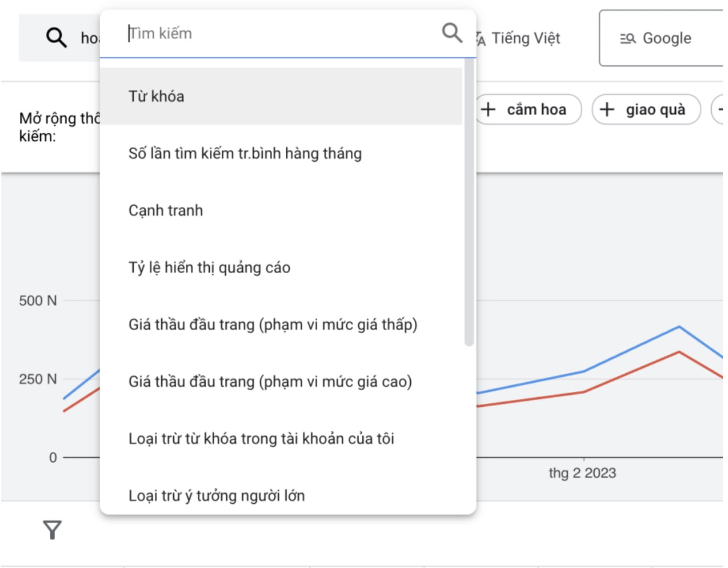This screenshot has height=568, width=728.
Task: Choose Giá thầu đầu trang mức giá cao
Action: coord(281,382)
